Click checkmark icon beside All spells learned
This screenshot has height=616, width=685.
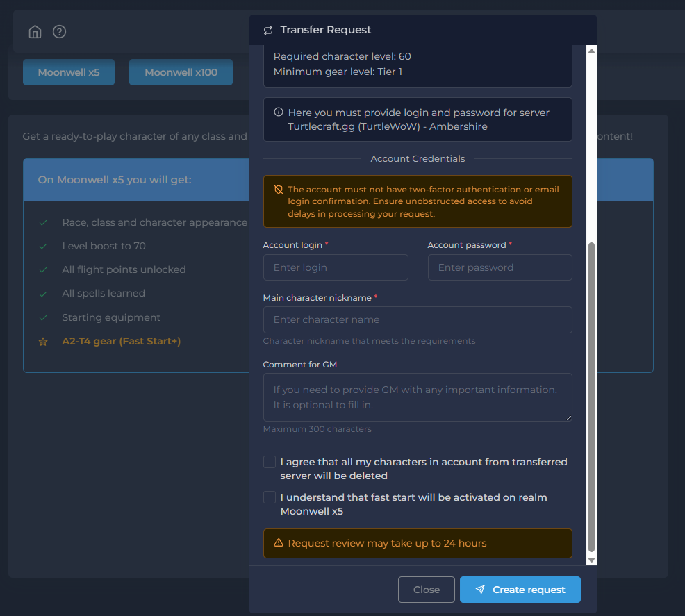click(43, 294)
